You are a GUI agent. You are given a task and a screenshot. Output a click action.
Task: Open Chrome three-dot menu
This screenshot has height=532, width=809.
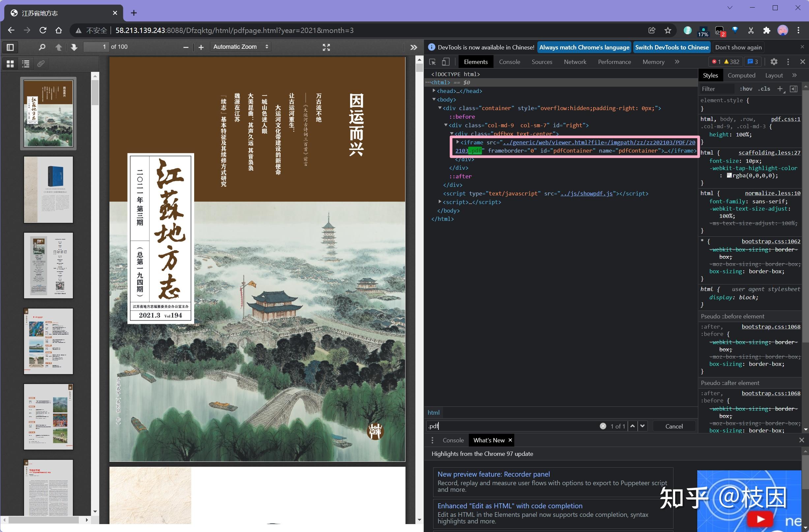point(798,30)
